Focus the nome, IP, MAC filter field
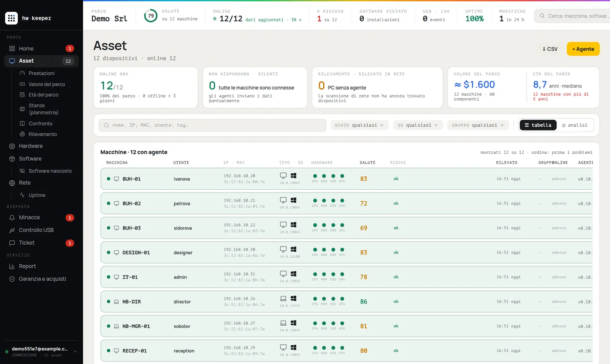The width and height of the screenshot is (610, 364). point(212,125)
